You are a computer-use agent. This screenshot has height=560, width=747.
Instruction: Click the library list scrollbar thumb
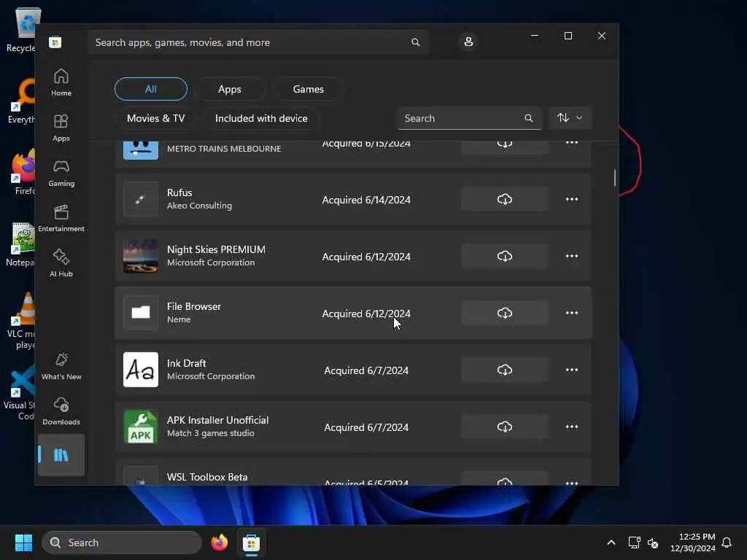pyautogui.click(x=614, y=178)
